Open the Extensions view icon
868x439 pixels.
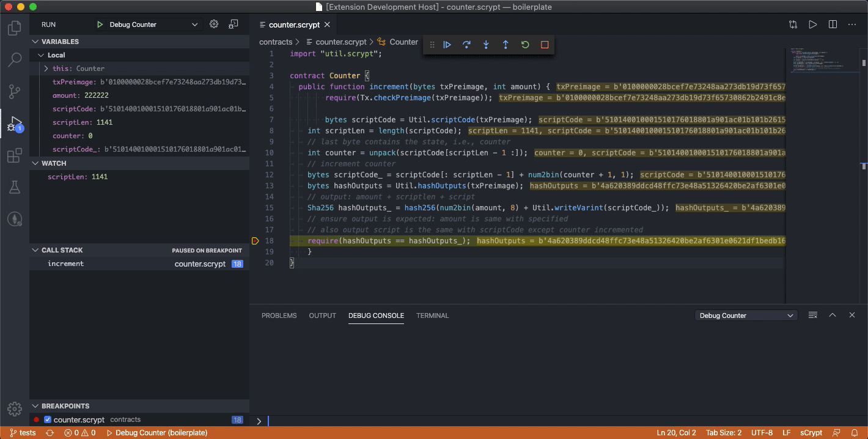click(15, 156)
